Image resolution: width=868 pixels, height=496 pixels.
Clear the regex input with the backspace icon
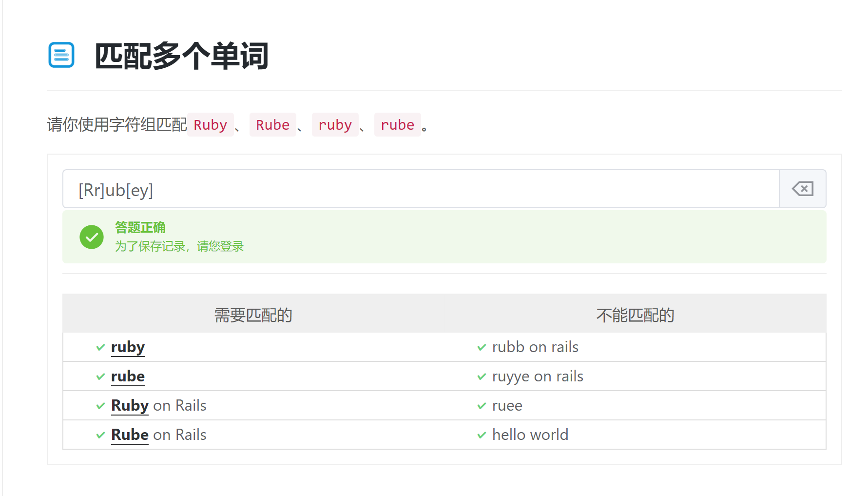[802, 189]
